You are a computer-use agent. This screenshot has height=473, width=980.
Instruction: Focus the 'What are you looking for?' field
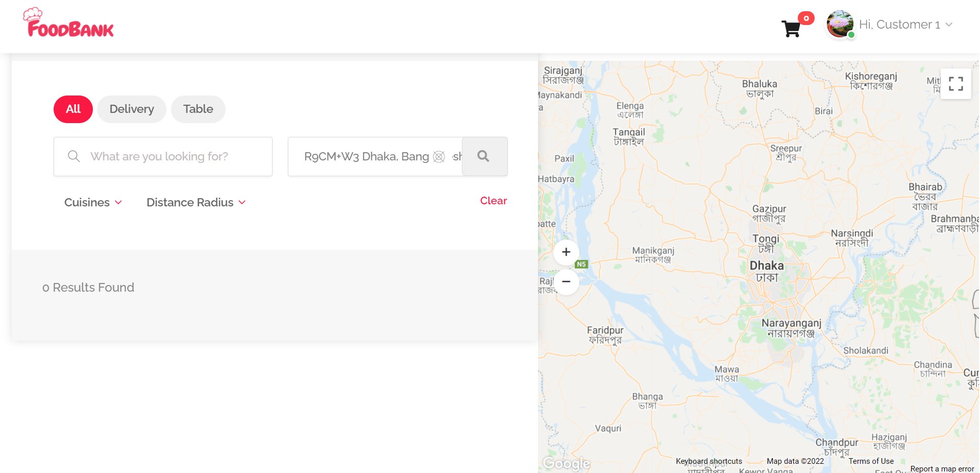(163, 156)
